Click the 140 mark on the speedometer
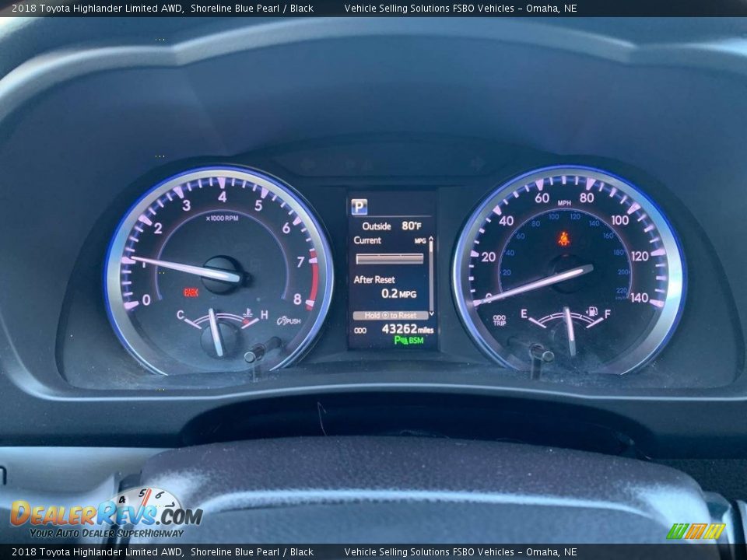 pyautogui.click(x=640, y=298)
